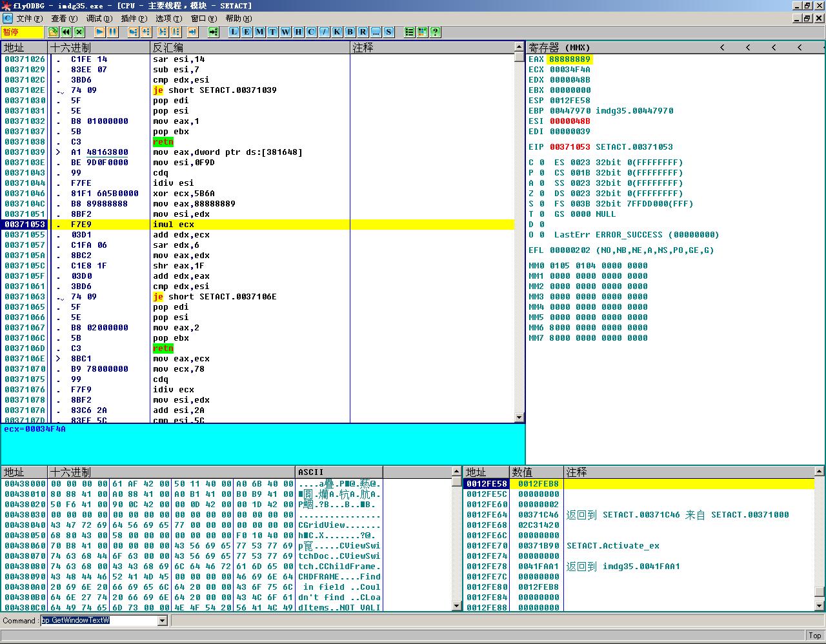Open the Log window with L button
This screenshot has width=826, height=644.
[234, 32]
